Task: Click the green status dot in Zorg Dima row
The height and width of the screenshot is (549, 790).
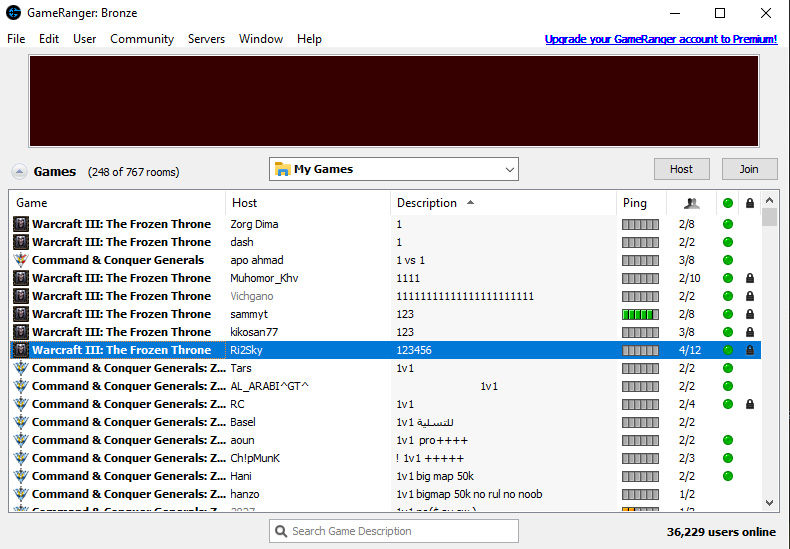Action: tap(728, 224)
